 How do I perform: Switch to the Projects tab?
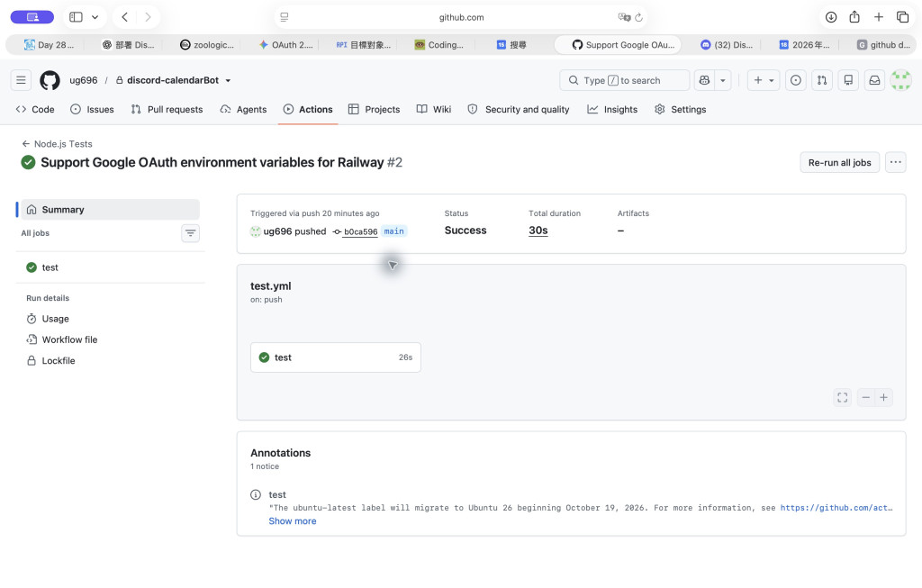(x=374, y=109)
